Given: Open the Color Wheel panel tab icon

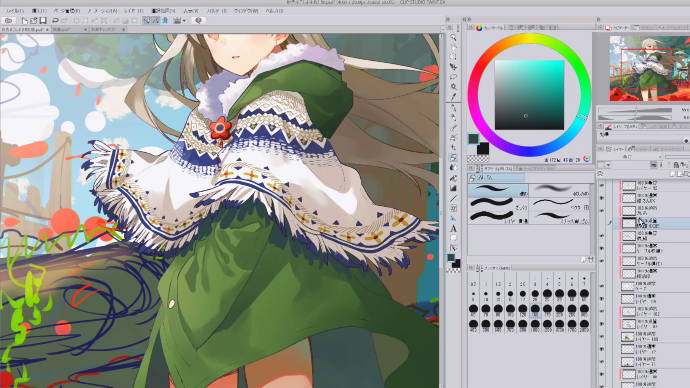Looking at the screenshot, I should tap(479, 27).
